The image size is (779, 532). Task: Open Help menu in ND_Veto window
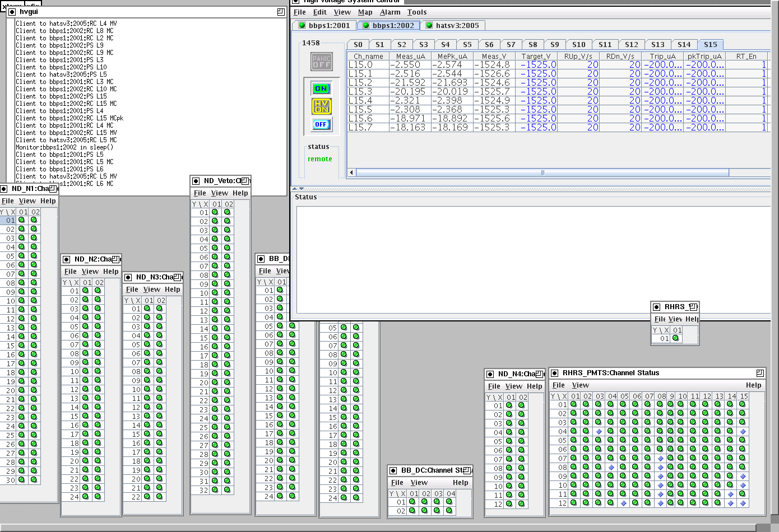pyautogui.click(x=240, y=193)
